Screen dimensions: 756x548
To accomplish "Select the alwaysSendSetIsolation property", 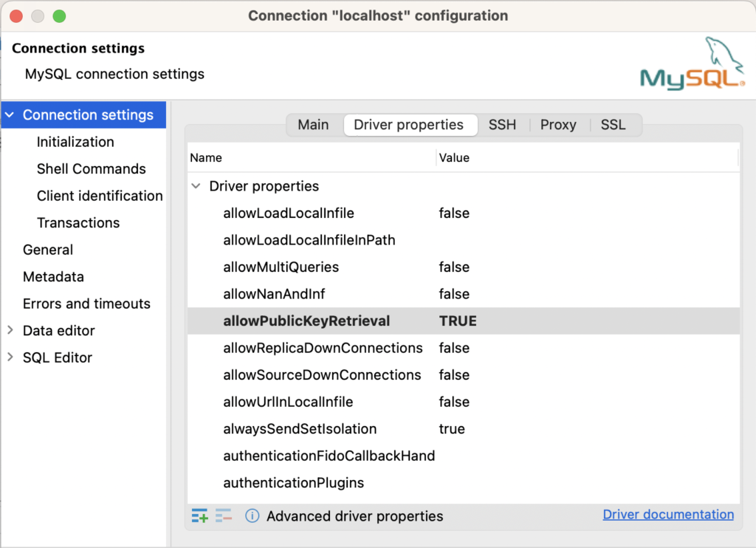I will (300, 429).
